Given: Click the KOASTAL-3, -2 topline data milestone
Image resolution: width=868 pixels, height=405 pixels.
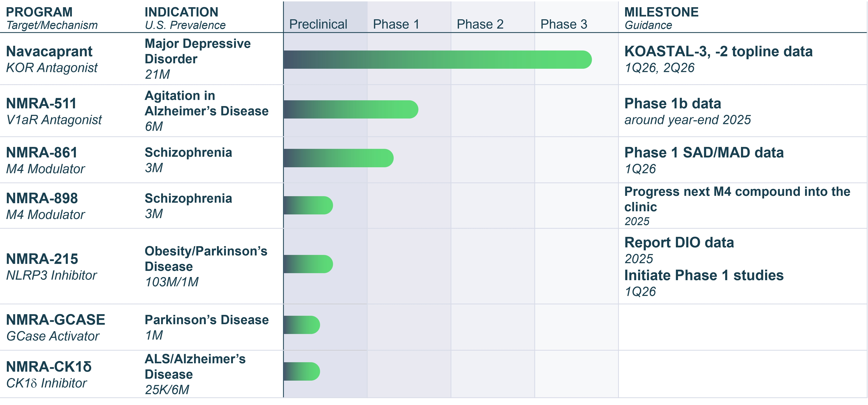Looking at the screenshot, I should pyautogui.click(x=718, y=52).
